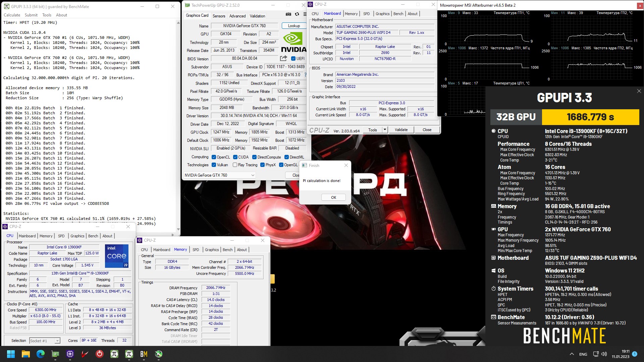Click Bus Interface question mark in GPU-Z

(305, 75)
